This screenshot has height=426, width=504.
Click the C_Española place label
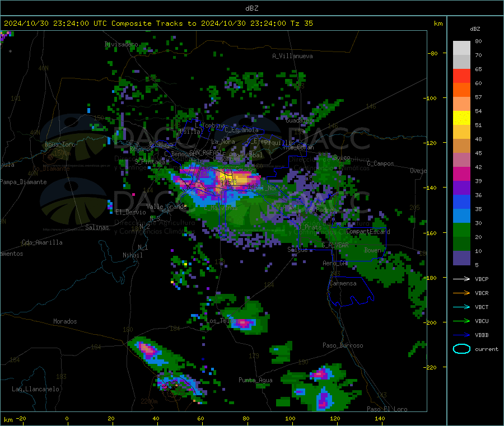(241, 130)
